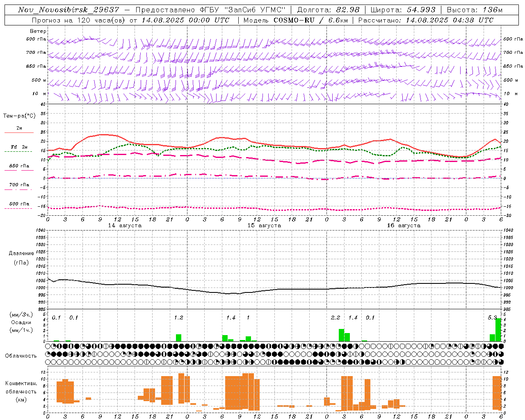Click the red line sample under the 2м legend

click(19, 132)
